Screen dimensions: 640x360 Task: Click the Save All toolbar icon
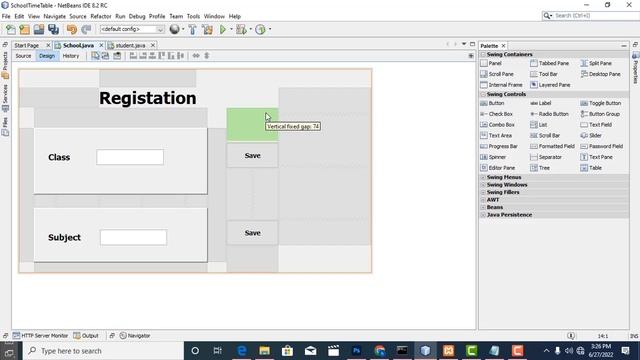coord(53,29)
